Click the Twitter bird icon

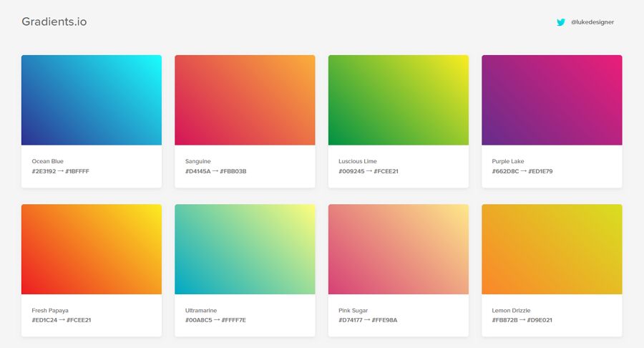[560, 22]
